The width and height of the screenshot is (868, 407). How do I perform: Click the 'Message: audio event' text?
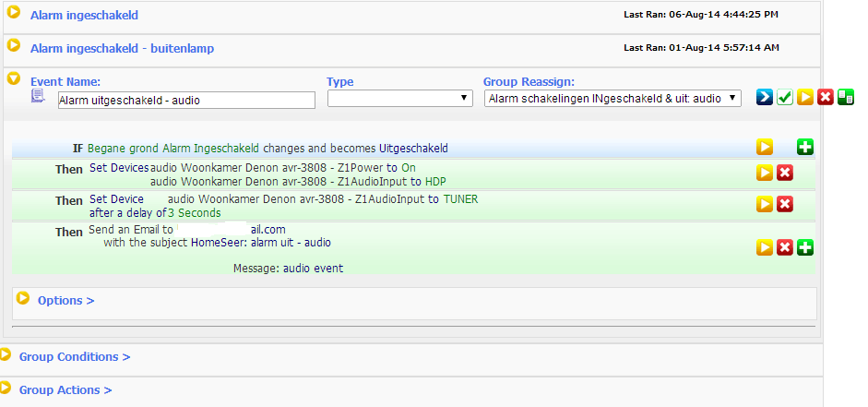(288, 269)
